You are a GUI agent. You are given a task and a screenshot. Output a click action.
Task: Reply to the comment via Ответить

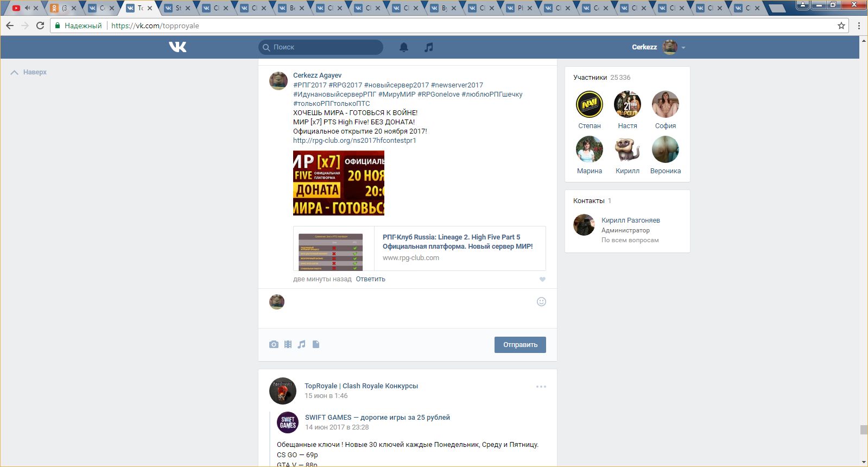371,279
